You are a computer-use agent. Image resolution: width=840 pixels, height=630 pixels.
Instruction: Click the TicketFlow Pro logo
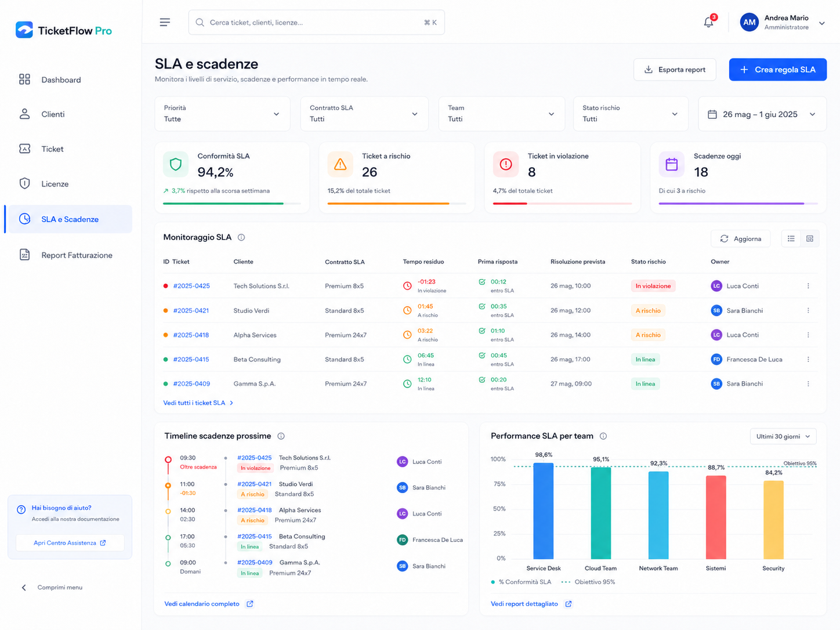[64, 30]
